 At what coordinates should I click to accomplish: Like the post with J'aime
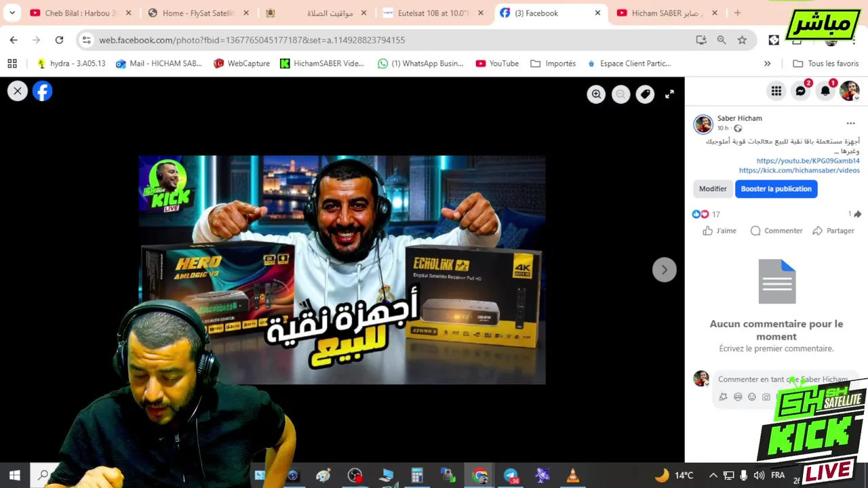coord(719,230)
